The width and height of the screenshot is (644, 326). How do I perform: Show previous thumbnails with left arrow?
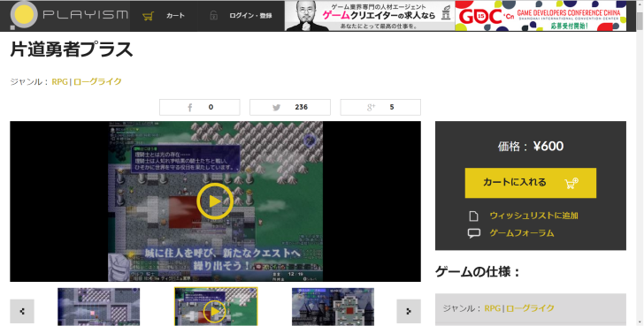pos(22,311)
